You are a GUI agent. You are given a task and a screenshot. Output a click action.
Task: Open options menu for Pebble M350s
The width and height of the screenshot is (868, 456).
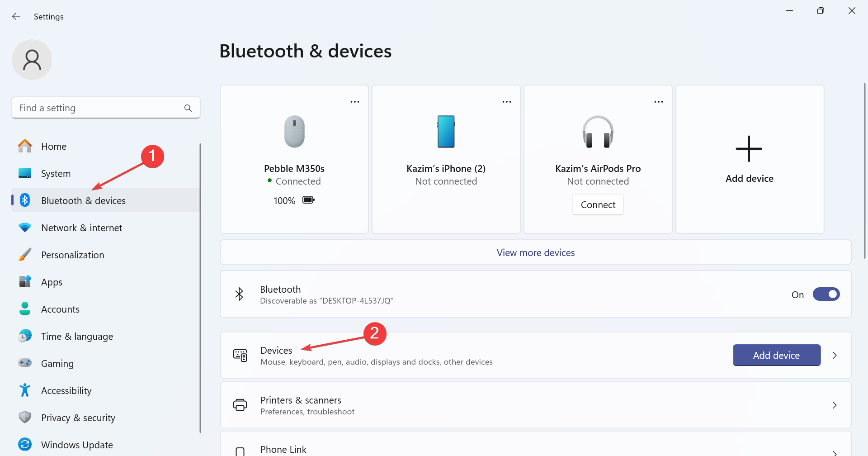pos(355,101)
